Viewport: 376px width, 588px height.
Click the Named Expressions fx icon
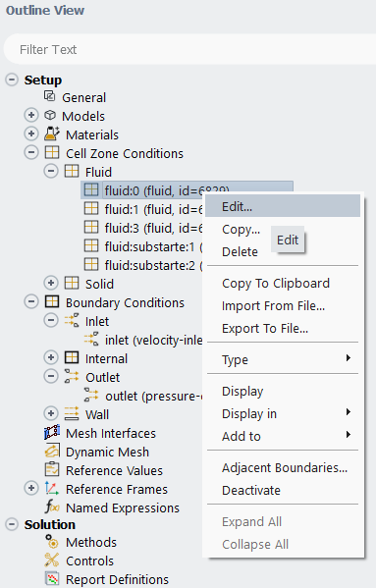(x=52, y=507)
